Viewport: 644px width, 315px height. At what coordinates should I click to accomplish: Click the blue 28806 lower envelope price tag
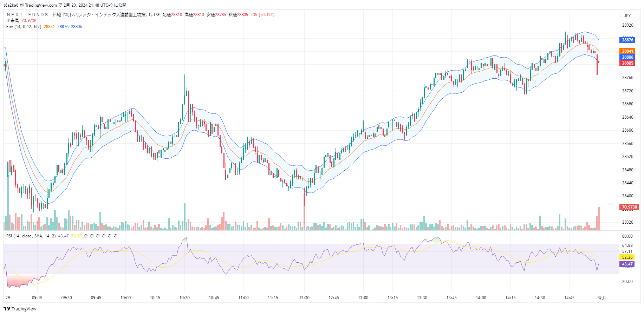[x=627, y=57]
